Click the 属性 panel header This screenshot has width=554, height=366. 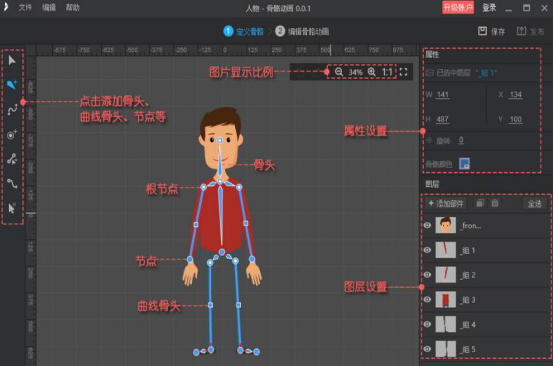[432, 54]
